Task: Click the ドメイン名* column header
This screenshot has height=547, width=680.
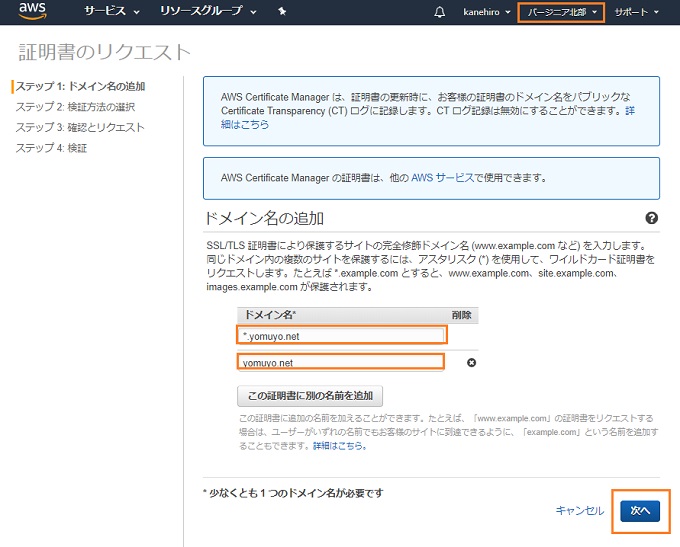Action: pyautogui.click(x=270, y=314)
